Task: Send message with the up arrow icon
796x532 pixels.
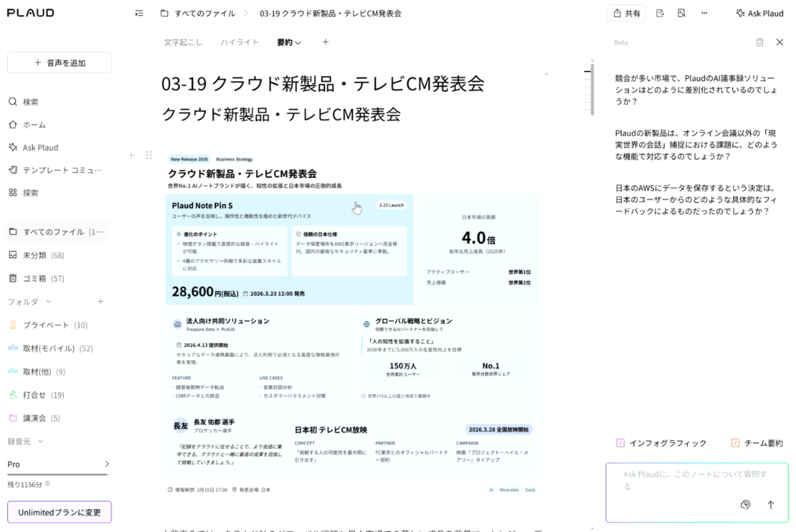Action: (771, 505)
